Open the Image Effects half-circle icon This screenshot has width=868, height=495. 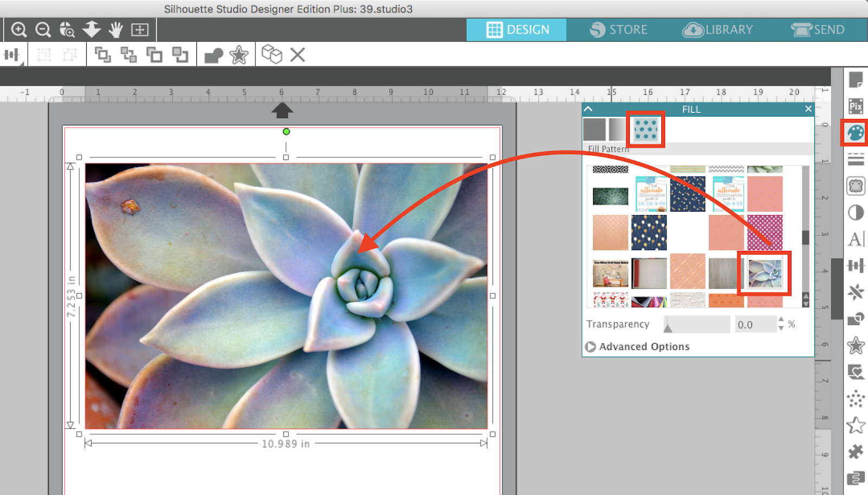tap(856, 213)
